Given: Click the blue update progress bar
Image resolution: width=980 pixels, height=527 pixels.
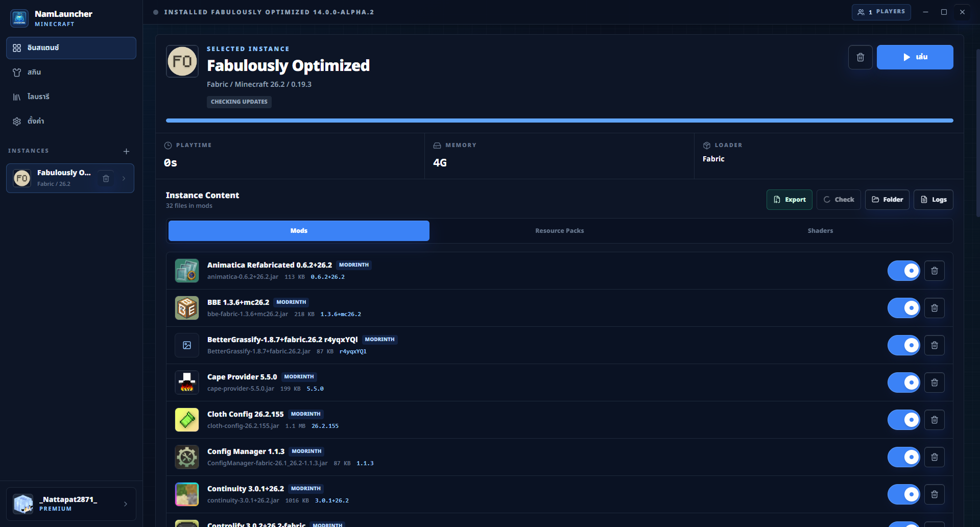Looking at the screenshot, I should coord(559,121).
